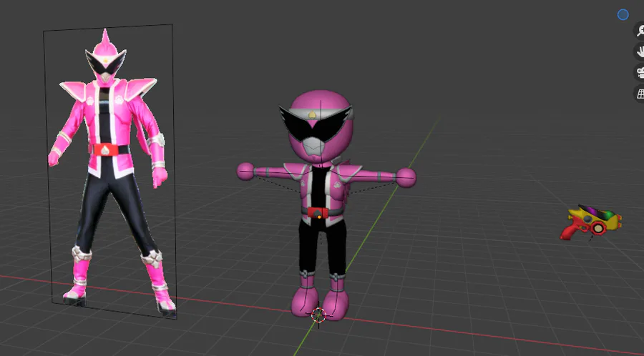Click the zoom magnifier viewport button
This screenshot has width=644, height=356.
[640, 30]
